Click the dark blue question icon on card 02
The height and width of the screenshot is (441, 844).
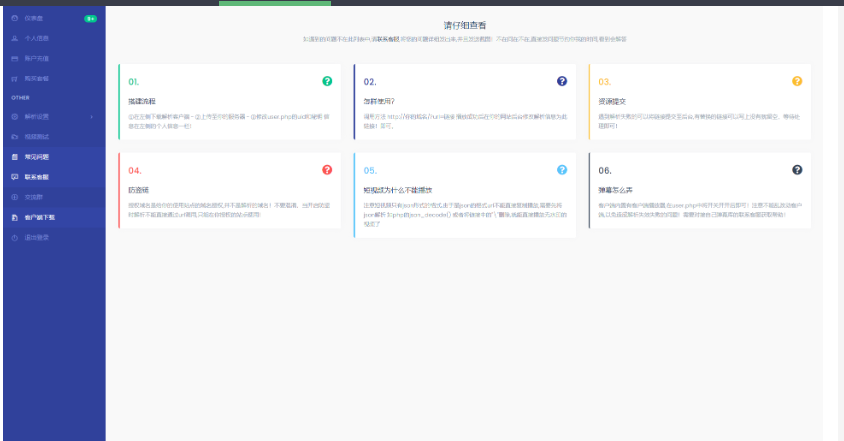(562, 81)
